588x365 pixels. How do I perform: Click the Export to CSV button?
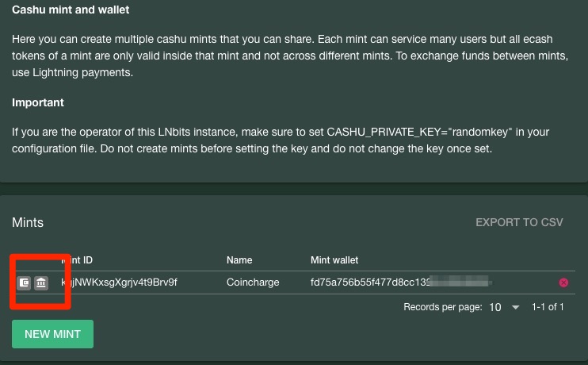click(x=519, y=222)
